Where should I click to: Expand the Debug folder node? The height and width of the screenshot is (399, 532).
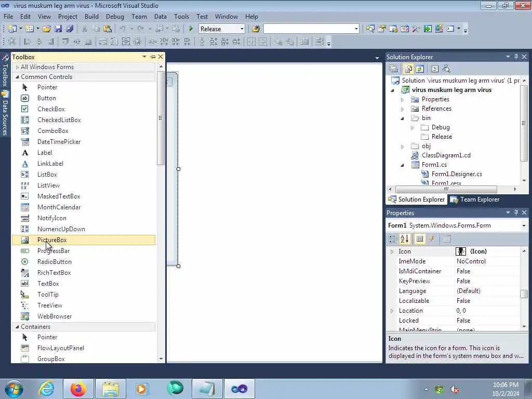[x=412, y=128]
